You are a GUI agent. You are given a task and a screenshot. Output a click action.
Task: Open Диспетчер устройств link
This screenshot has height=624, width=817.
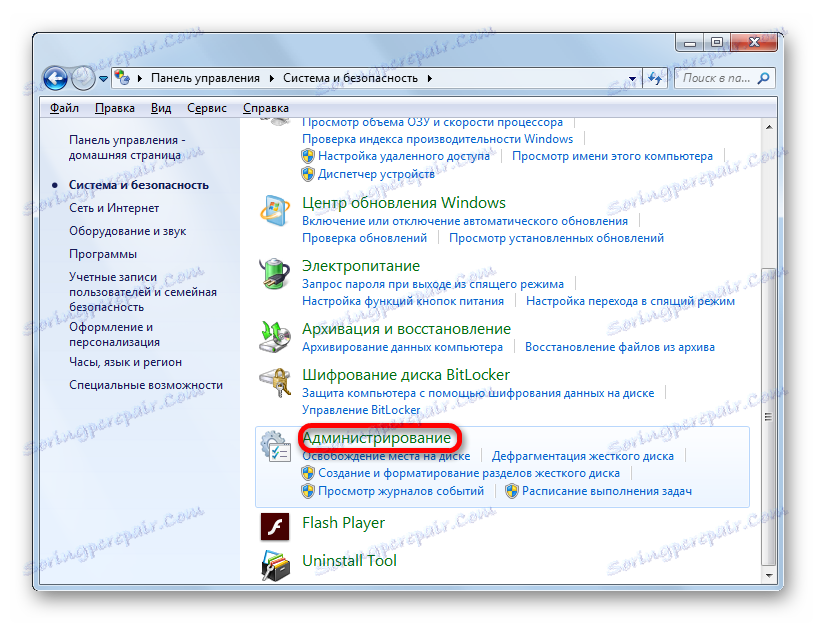pyautogui.click(x=376, y=174)
